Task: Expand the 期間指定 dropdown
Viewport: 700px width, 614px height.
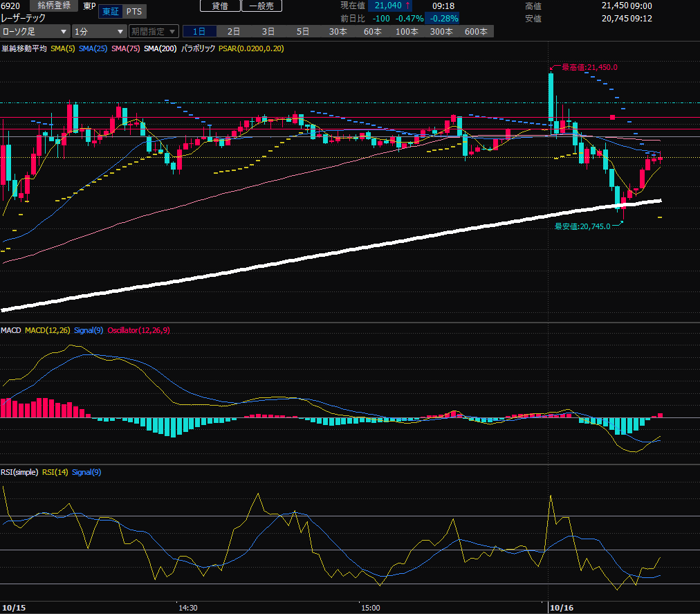Action: point(154,32)
